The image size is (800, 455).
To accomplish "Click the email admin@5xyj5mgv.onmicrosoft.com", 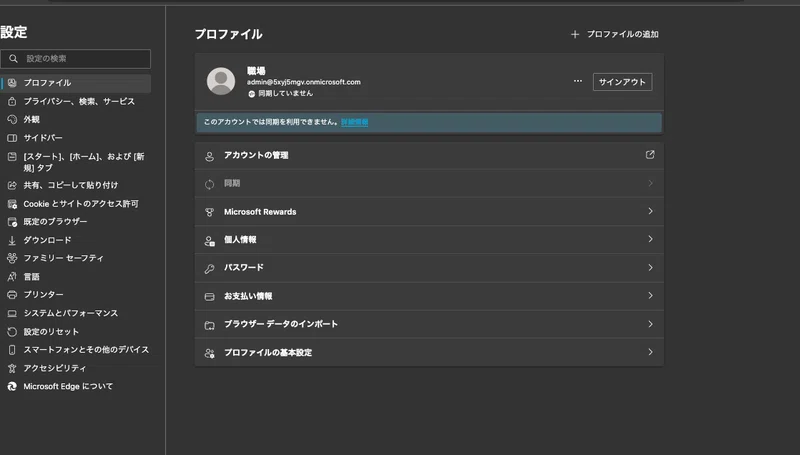I will pyautogui.click(x=304, y=82).
